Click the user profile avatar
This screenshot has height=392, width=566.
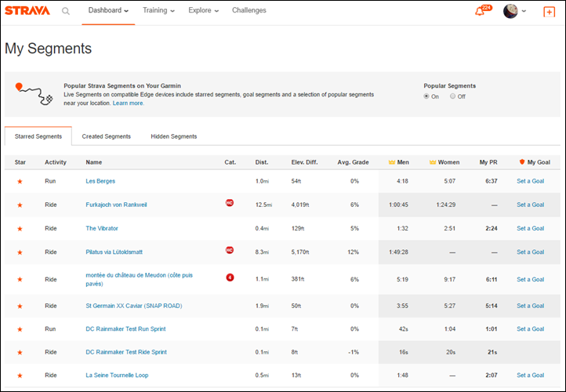click(510, 11)
